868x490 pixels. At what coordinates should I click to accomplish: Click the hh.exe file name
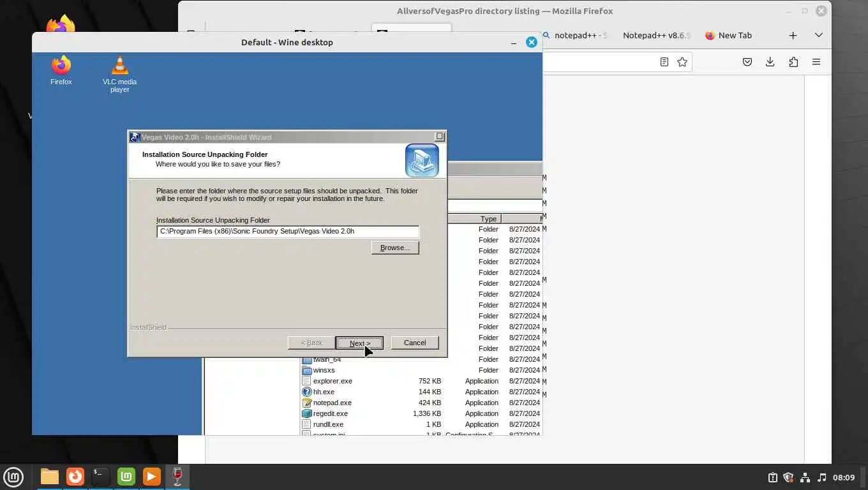(324, 392)
